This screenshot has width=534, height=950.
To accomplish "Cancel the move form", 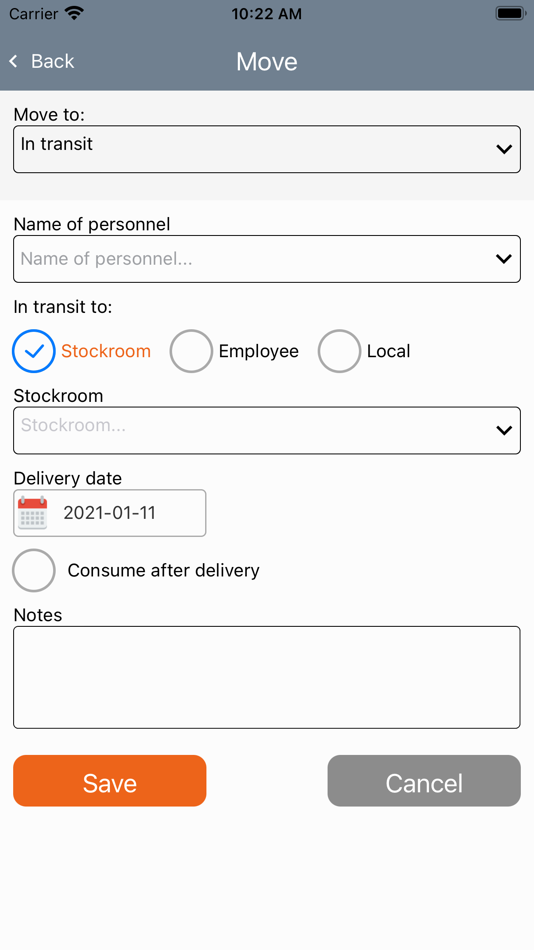I will [x=424, y=780].
